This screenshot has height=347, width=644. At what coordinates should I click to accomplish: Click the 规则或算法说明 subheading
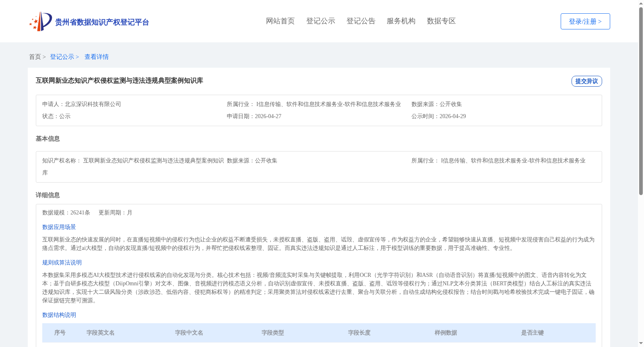pyautogui.click(x=62, y=262)
